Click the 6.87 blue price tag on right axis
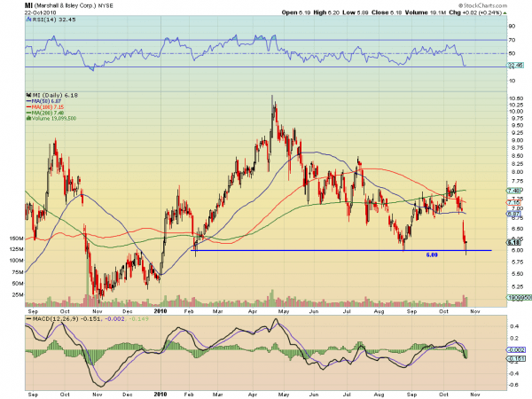This screenshot has width=532, height=399. (514, 214)
